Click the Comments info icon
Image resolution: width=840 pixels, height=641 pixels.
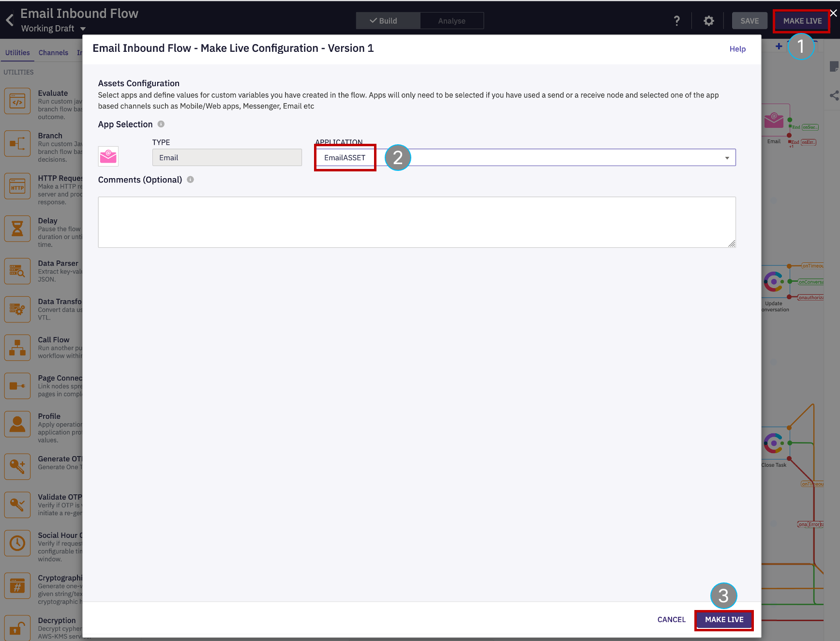[191, 180]
